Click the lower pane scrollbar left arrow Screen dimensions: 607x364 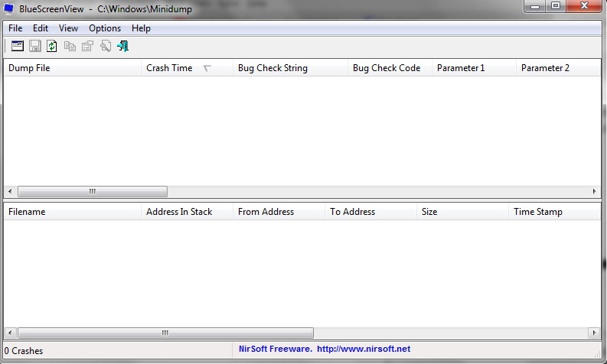coord(10,333)
